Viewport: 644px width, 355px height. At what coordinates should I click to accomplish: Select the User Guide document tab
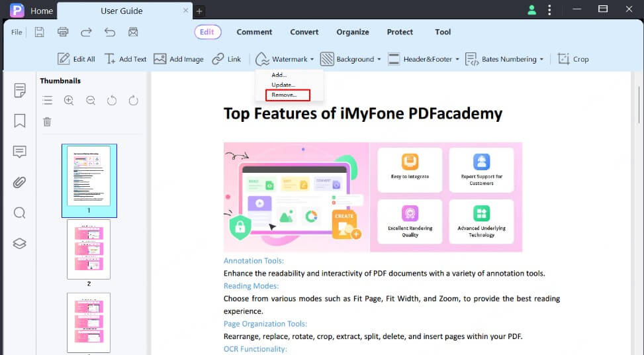click(122, 11)
